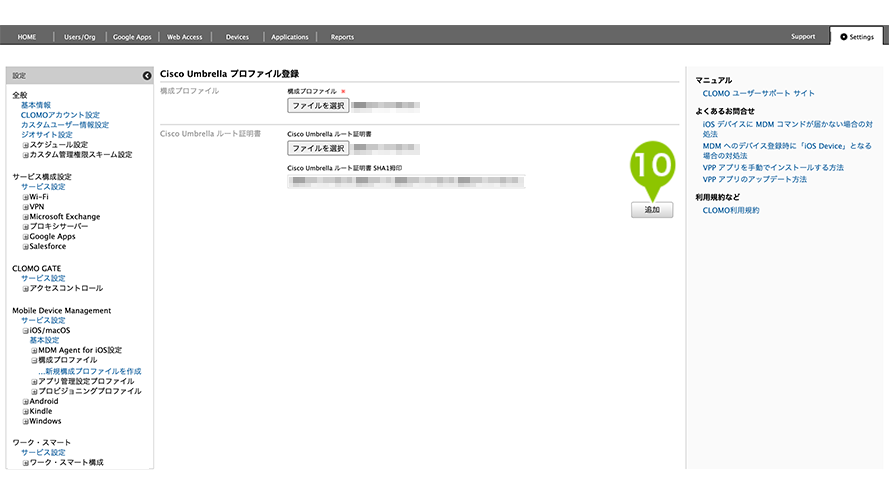Screen dimensions: 889x500
Task: Choose a file for 構成プロファイル
Action: tap(318, 105)
